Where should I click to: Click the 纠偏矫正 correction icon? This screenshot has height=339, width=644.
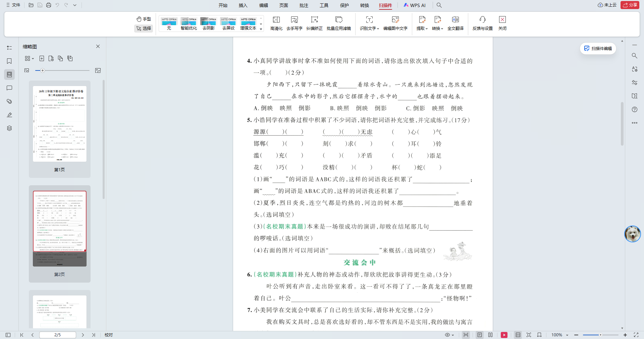point(314,23)
